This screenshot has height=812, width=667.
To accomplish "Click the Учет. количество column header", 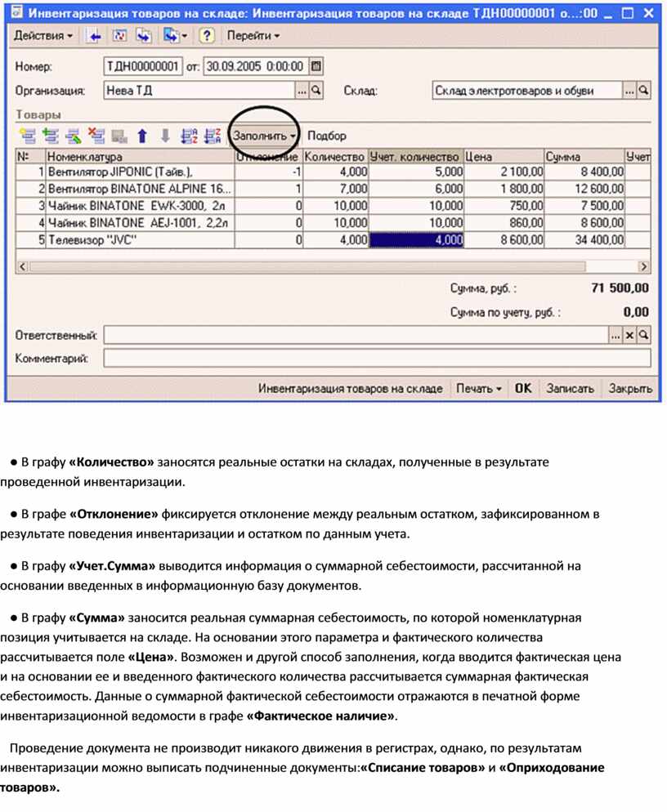I will (x=415, y=156).
